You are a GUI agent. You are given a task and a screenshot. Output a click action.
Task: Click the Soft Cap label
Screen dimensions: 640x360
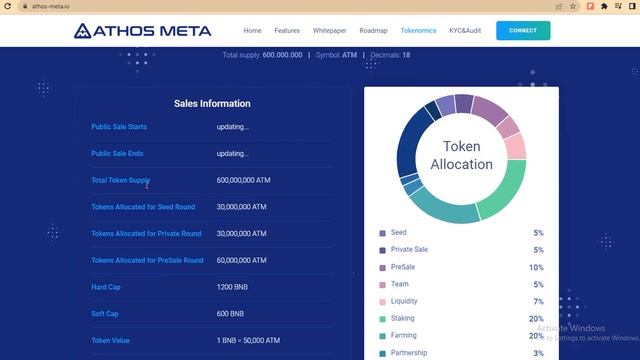click(105, 314)
